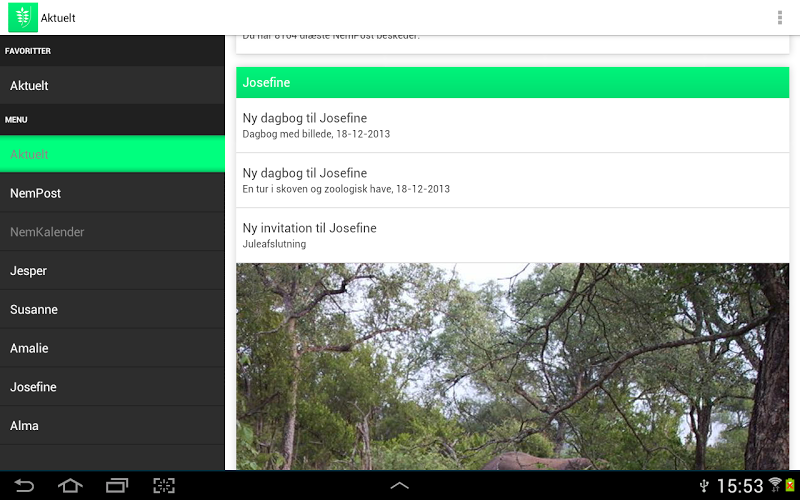
Task: Tap the USB connection status icon
Action: 704,485
